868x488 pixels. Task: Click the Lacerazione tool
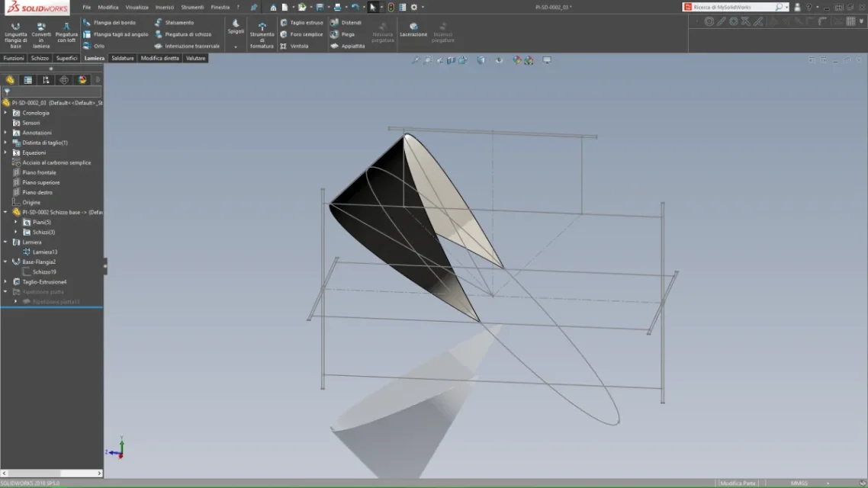coord(413,30)
